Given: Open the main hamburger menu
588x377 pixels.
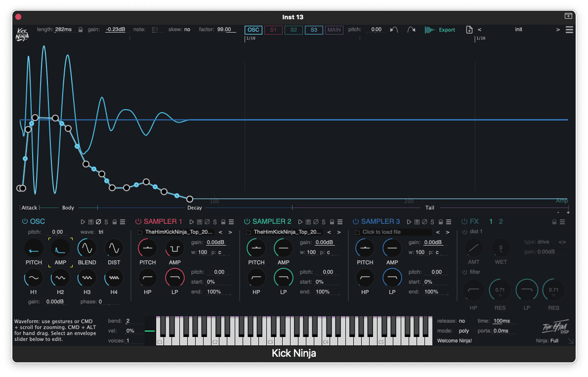Looking at the screenshot, I should [569, 30].
